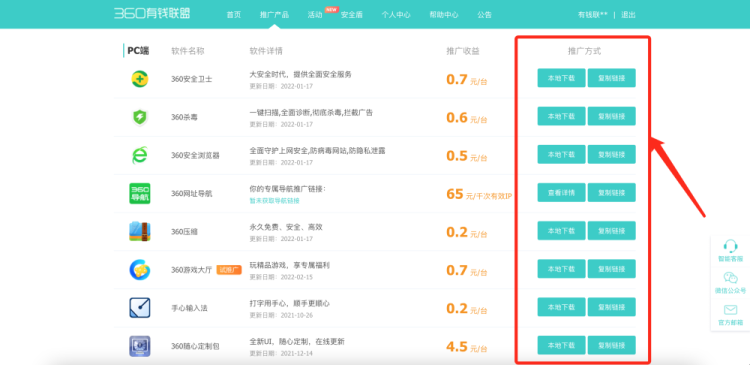
Task: Click the 360随心定制包 icon
Action: pos(140,346)
